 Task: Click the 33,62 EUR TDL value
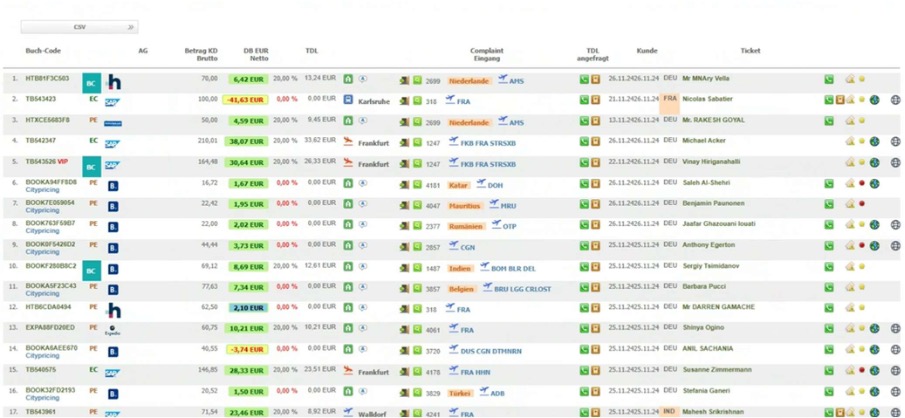click(x=320, y=139)
